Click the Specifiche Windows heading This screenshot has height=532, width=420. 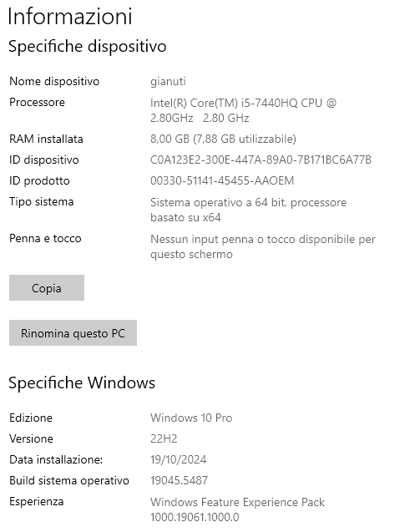pyautogui.click(x=82, y=383)
